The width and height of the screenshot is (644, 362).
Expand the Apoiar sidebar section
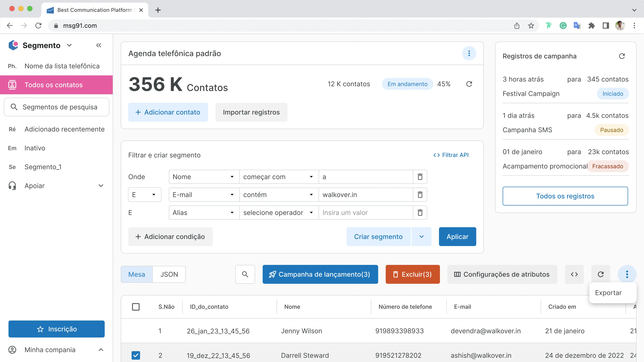tap(101, 186)
